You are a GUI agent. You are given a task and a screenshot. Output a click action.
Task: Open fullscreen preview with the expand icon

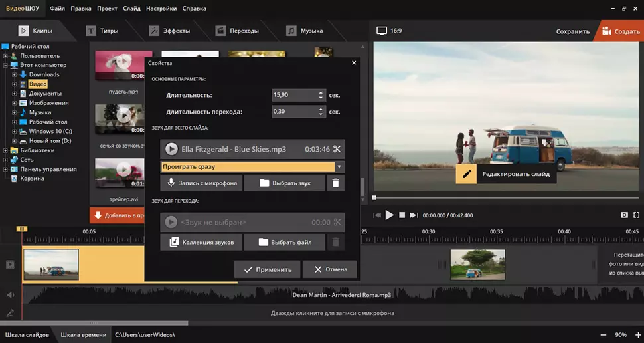point(637,215)
